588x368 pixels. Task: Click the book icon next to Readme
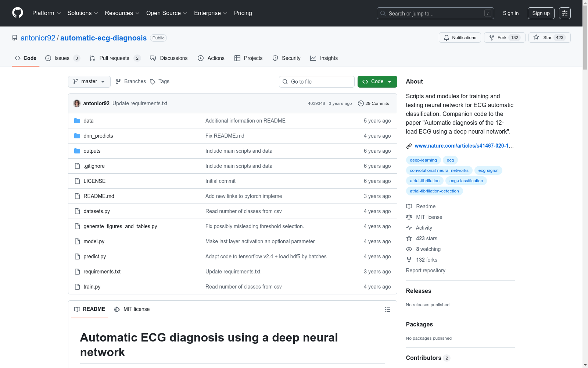tap(409, 206)
